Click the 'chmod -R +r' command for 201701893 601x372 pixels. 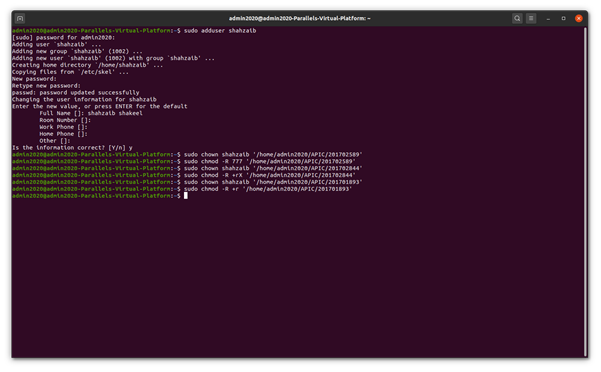268,189
